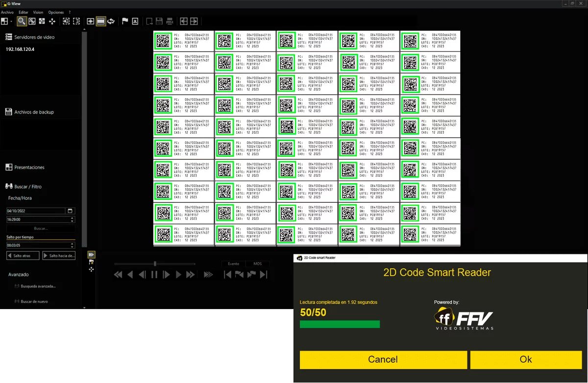This screenshot has height=383, width=588.
Task: Open the ? help menu
Action: pyautogui.click(x=70, y=12)
